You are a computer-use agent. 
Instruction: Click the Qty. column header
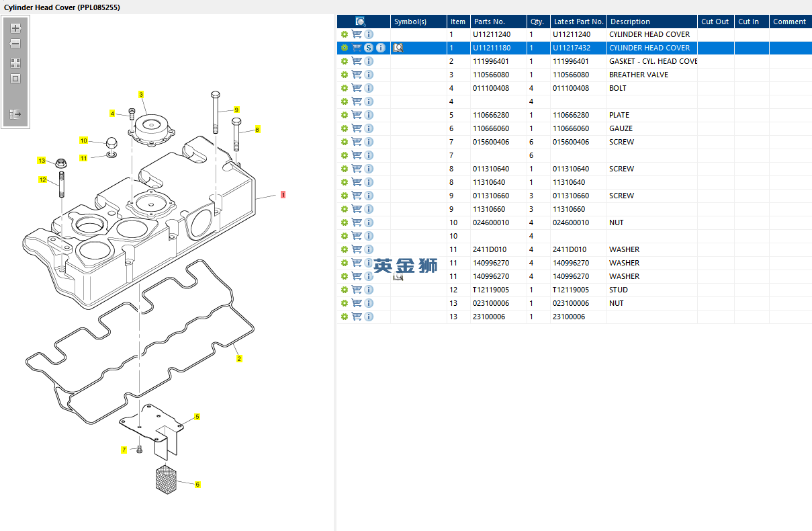(x=537, y=22)
